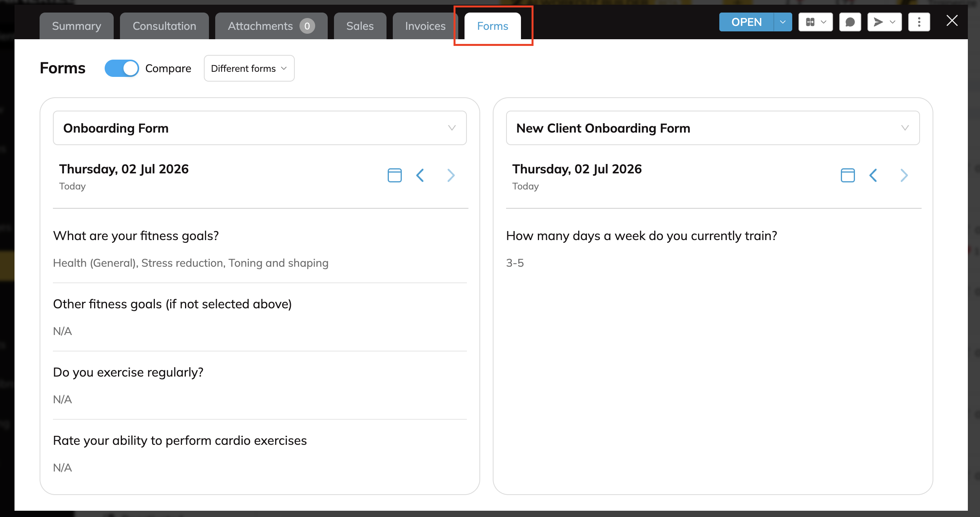
Task: Open calendar picker for New Client Onboarding Form
Action: point(848,175)
